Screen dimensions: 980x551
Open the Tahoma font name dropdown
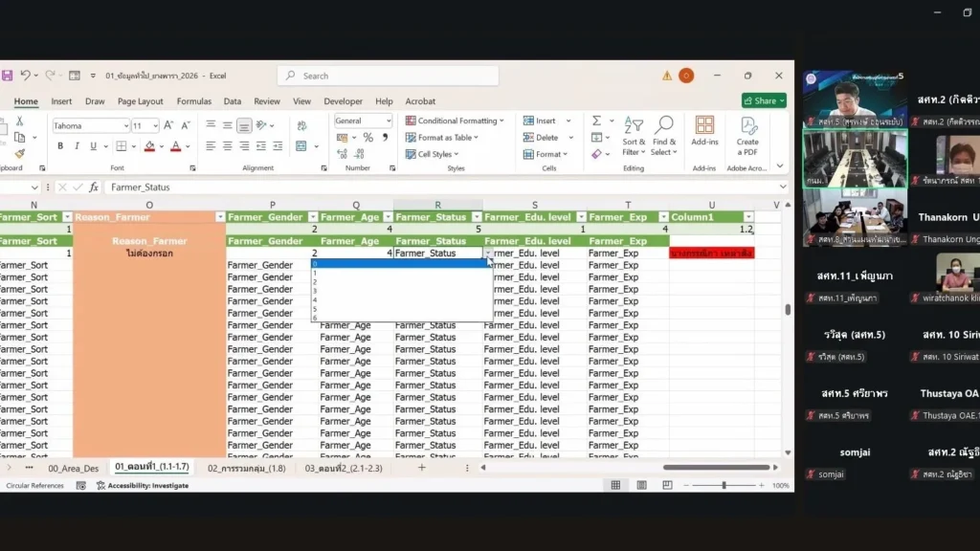pos(124,125)
